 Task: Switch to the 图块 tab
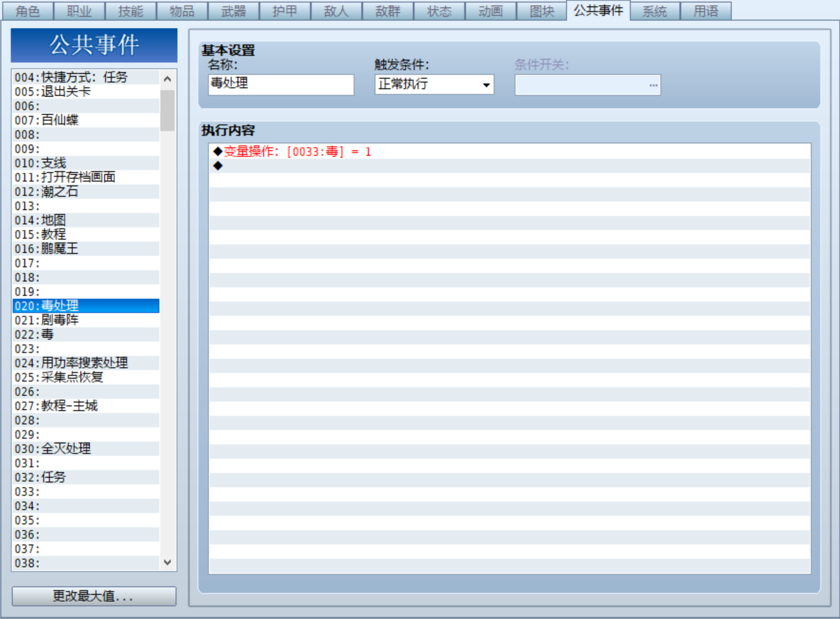[x=542, y=11]
